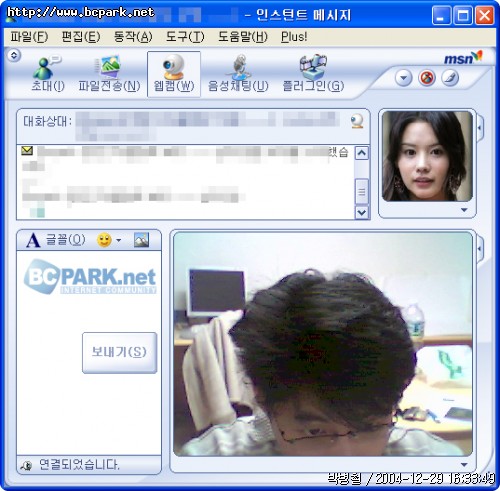Click the conversation scrollbar thumb
This screenshot has width=500, height=491.
[x=362, y=192]
